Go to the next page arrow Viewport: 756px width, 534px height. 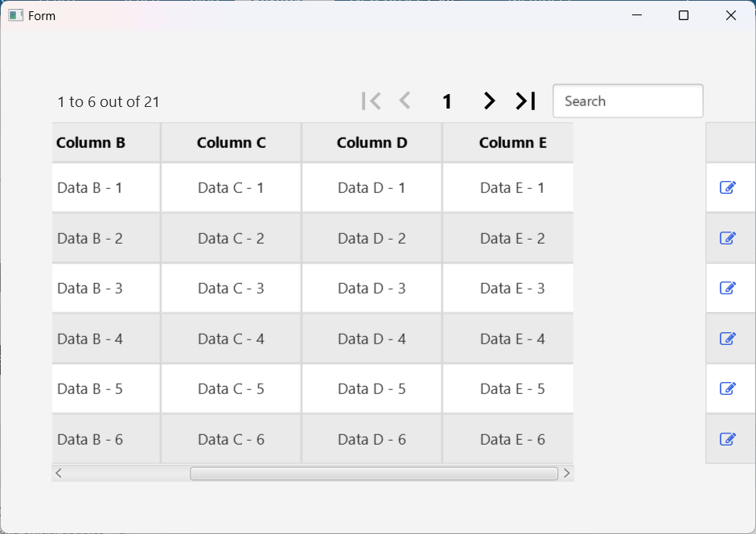point(489,101)
